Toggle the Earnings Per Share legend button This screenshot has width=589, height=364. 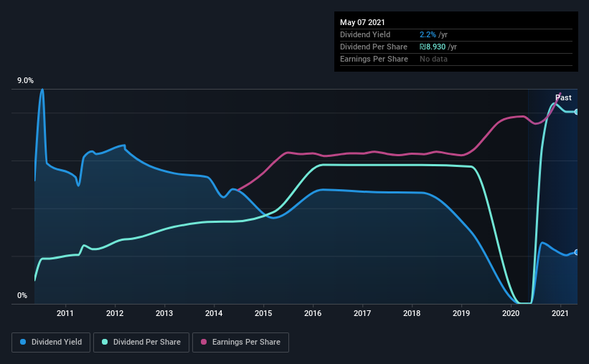pyautogui.click(x=240, y=343)
